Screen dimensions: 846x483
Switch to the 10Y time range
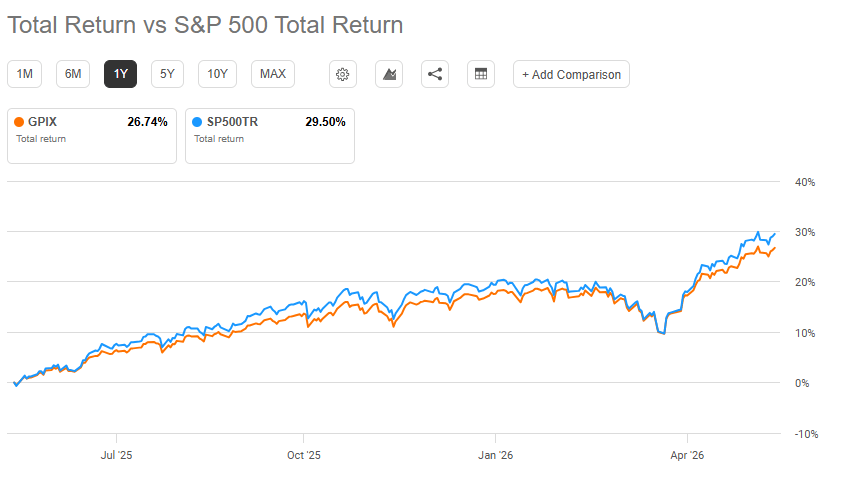[x=217, y=74]
